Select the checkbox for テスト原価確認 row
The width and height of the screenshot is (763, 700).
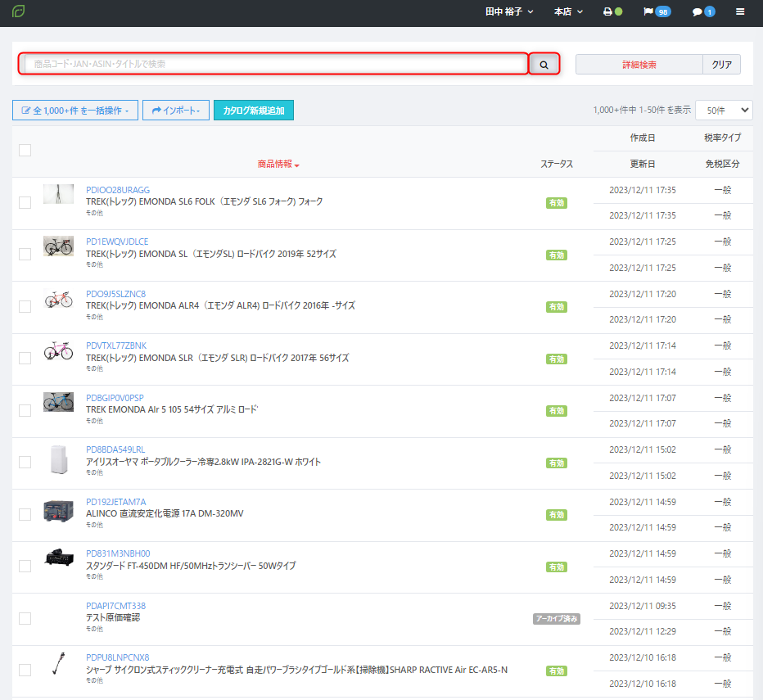click(25, 618)
